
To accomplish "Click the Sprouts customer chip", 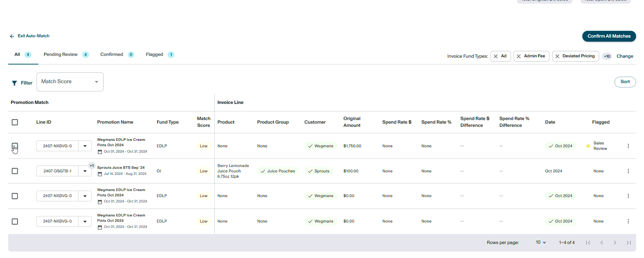I will (x=319, y=171).
